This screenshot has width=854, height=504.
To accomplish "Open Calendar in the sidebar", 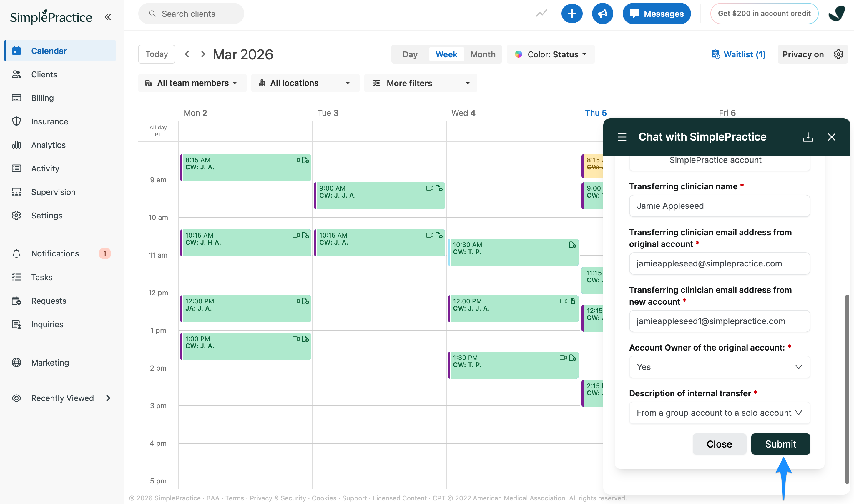I will pyautogui.click(x=60, y=51).
